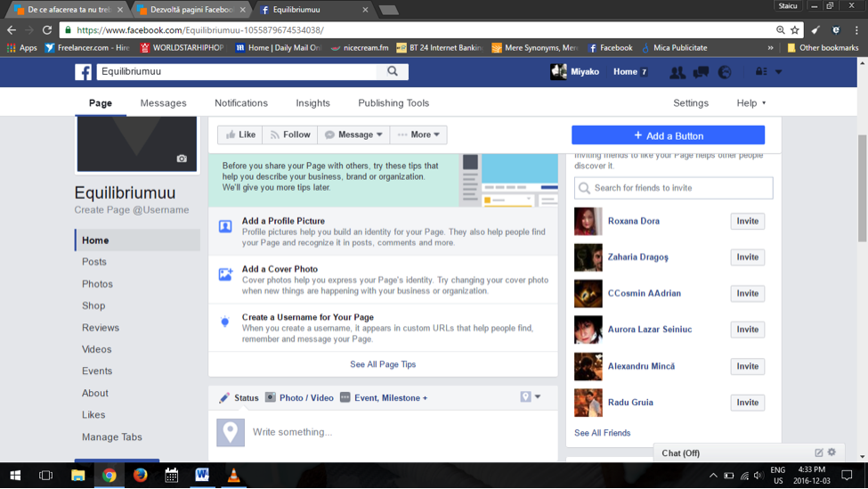Click the zoom magnifier in address bar
868x489 pixels.
pyautogui.click(x=781, y=30)
